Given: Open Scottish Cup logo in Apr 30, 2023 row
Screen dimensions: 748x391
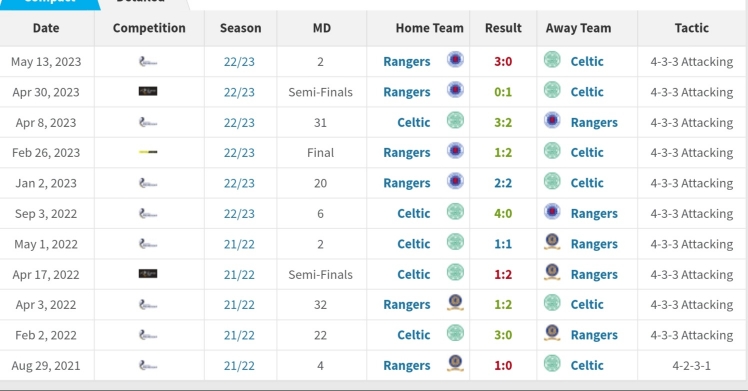Looking at the screenshot, I should click(148, 91).
